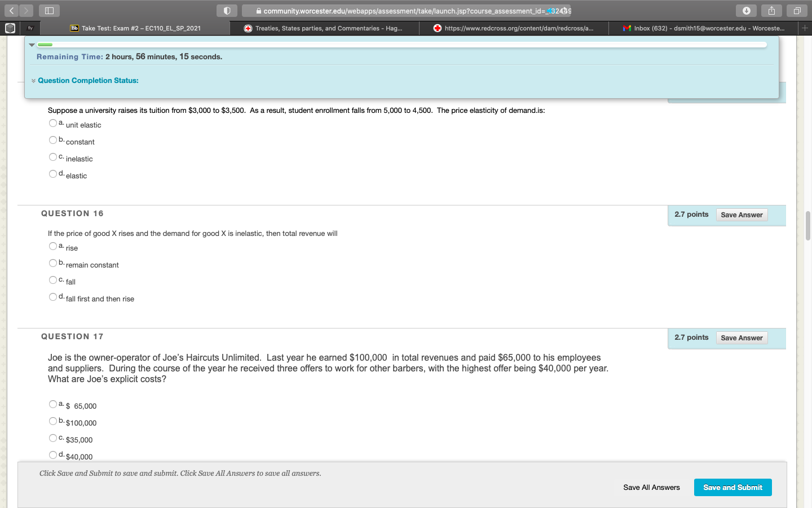Click Save Answer for Question 16
The height and width of the screenshot is (508, 812).
pyautogui.click(x=742, y=215)
